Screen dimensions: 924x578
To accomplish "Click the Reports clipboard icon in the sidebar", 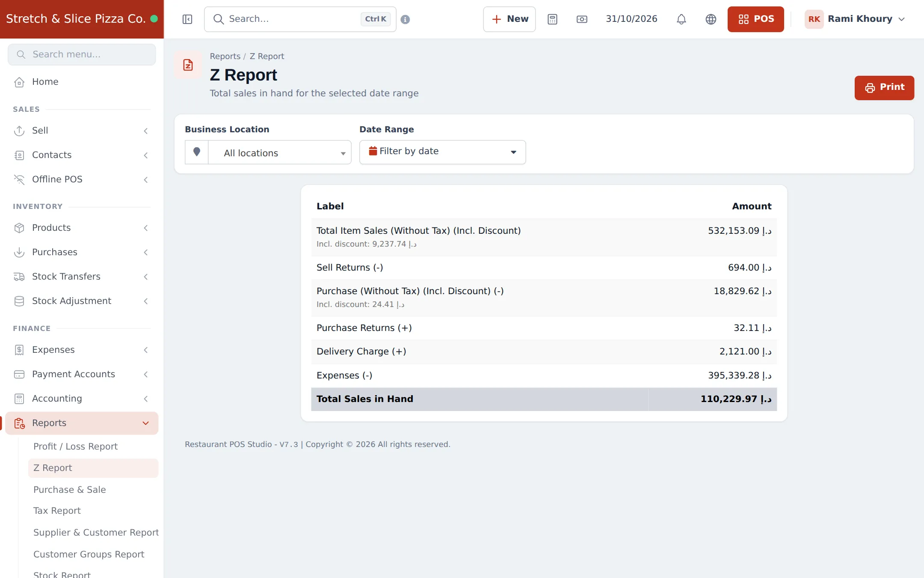I will tap(19, 423).
